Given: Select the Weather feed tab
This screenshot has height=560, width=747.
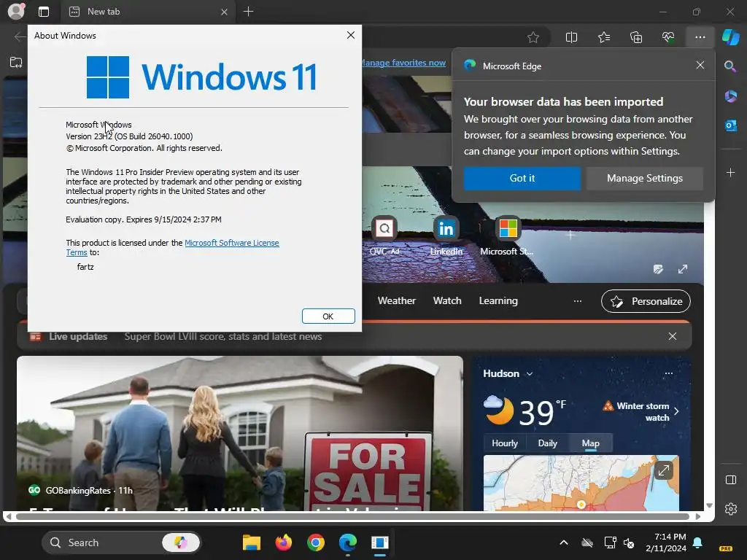Looking at the screenshot, I should point(396,300).
